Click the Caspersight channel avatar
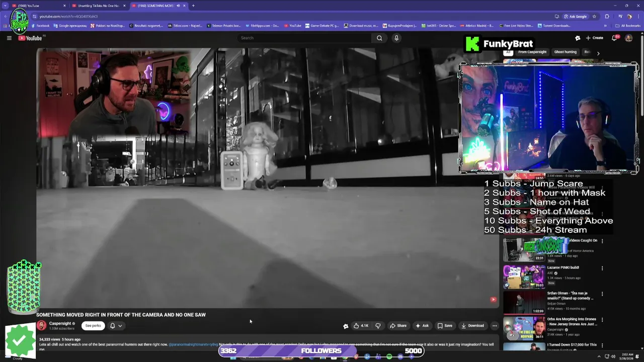The image size is (644, 362). point(41,326)
